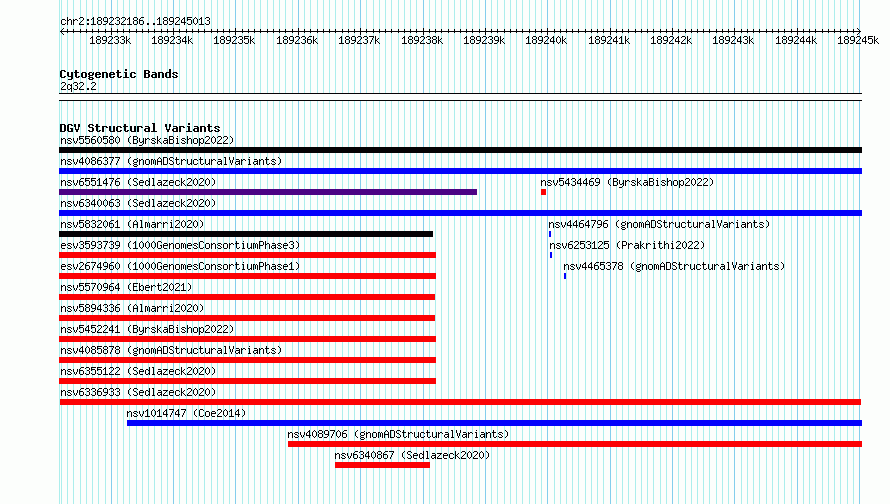The image size is (890, 504).
Task: Click ruler tick labeled 189238k
Action: point(422,40)
